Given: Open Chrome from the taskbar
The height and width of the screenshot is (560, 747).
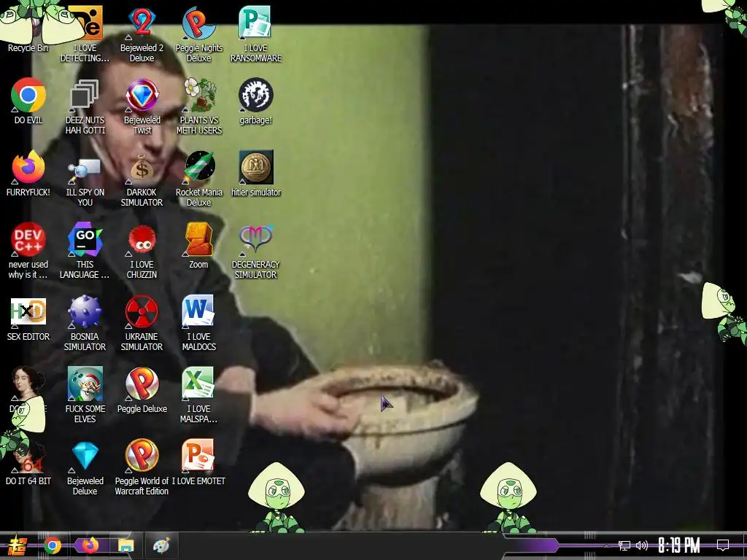Looking at the screenshot, I should [x=53, y=545].
